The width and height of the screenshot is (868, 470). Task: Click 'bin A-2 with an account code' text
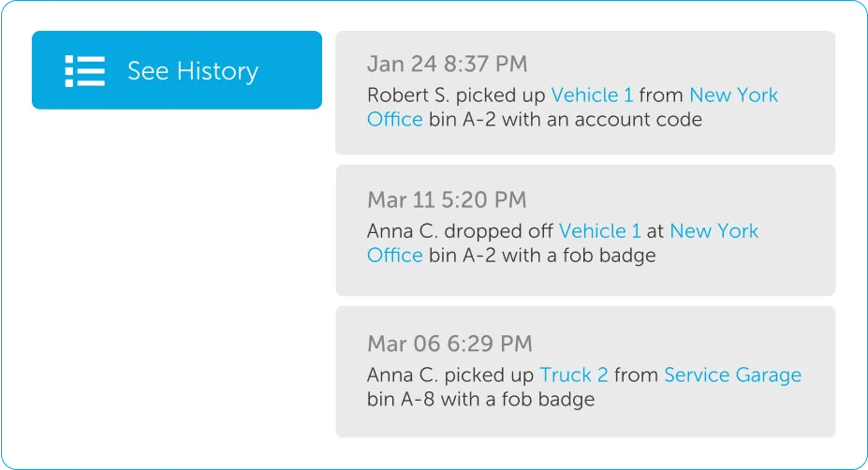click(566, 120)
